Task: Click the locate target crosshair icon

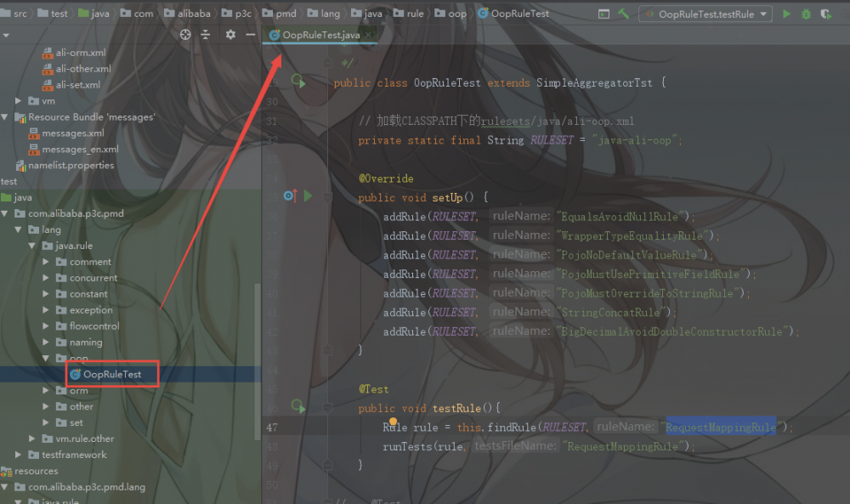Action: tap(185, 35)
